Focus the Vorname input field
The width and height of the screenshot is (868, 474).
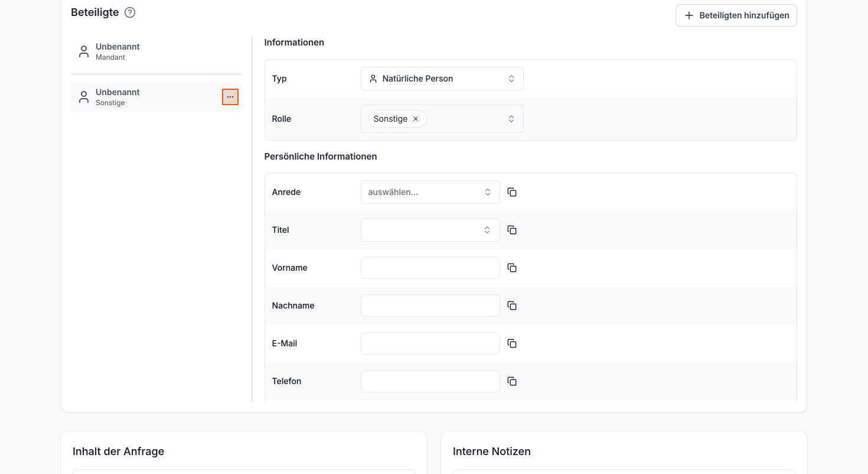click(430, 268)
